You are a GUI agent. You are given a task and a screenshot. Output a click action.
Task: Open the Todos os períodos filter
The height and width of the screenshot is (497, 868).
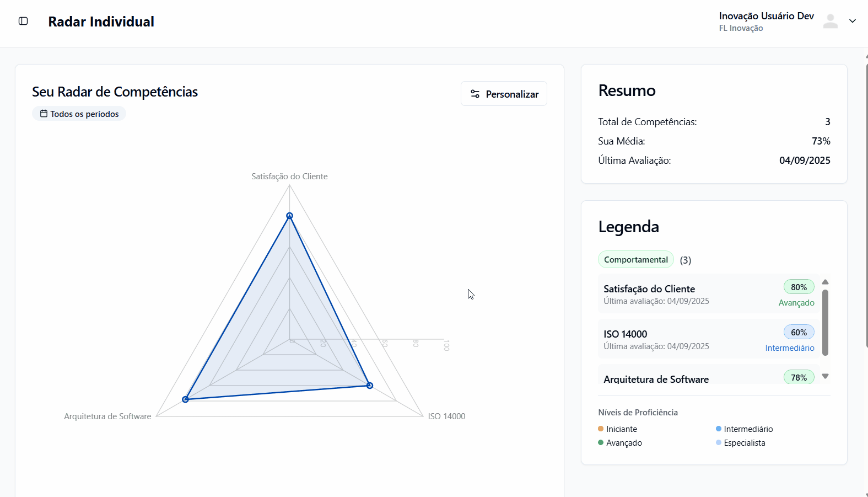click(79, 114)
